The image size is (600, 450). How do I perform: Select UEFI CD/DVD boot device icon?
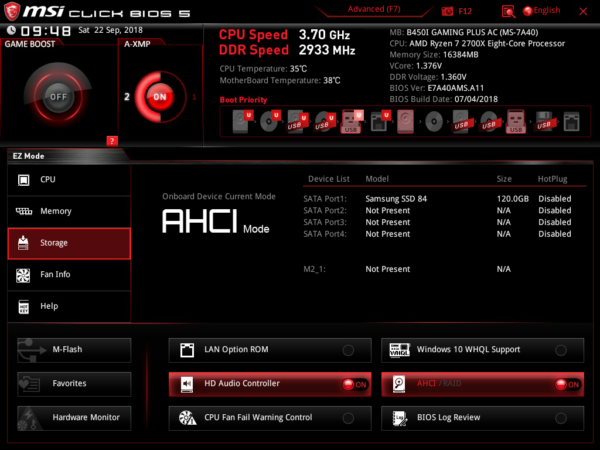click(x=269, y=121)
